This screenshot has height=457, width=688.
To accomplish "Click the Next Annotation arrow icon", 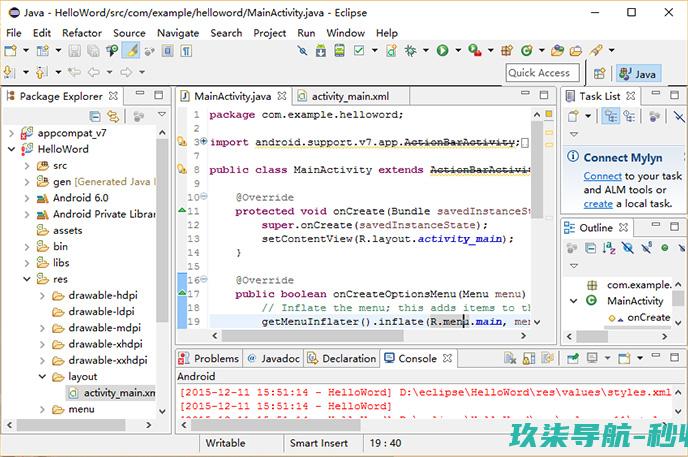I will coord(9,72).
